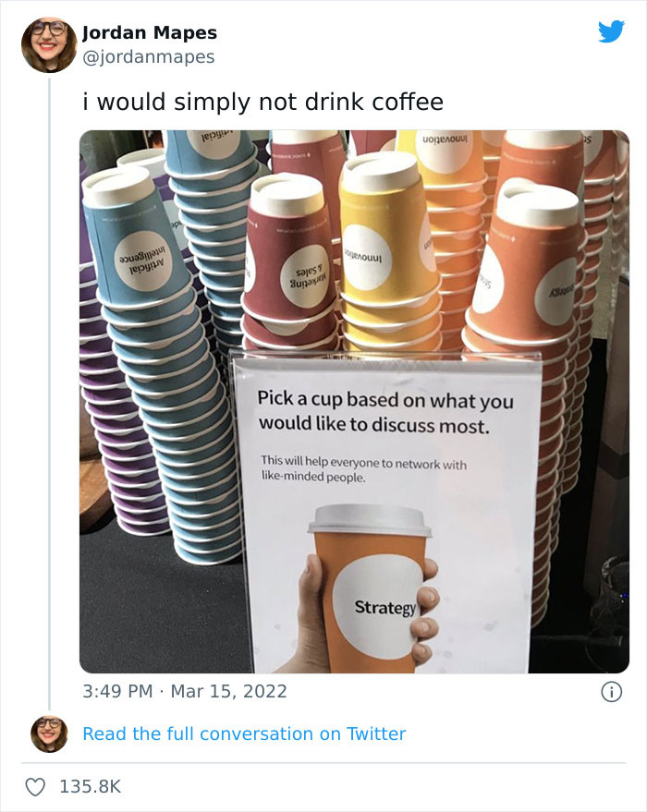647x812 pixels.
Task: Click the 'network with like-minded people' sign text
Action: (x=363, y=468)
